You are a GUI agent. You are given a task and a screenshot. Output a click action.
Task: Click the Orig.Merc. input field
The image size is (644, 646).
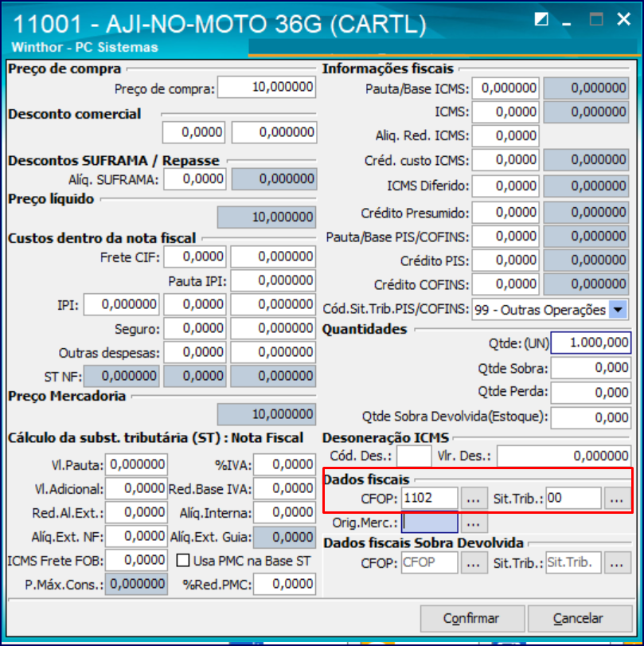click(x=430, y=523)
